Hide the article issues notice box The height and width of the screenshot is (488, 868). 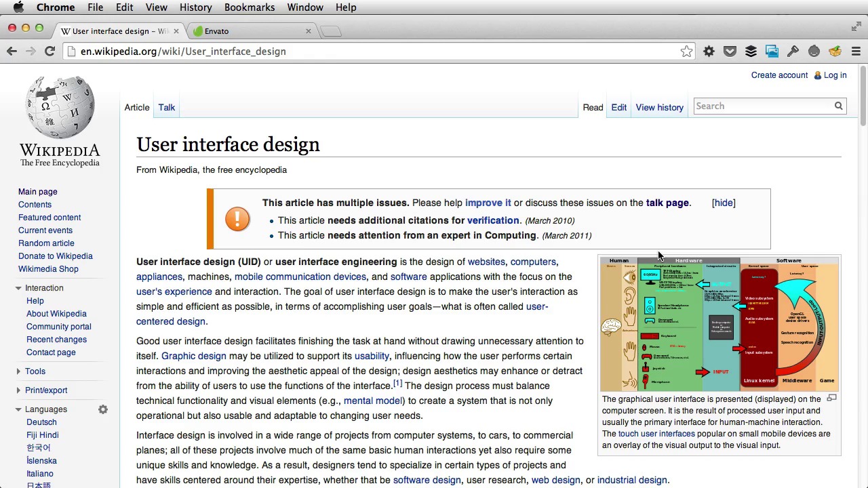(x=723, y=203)
